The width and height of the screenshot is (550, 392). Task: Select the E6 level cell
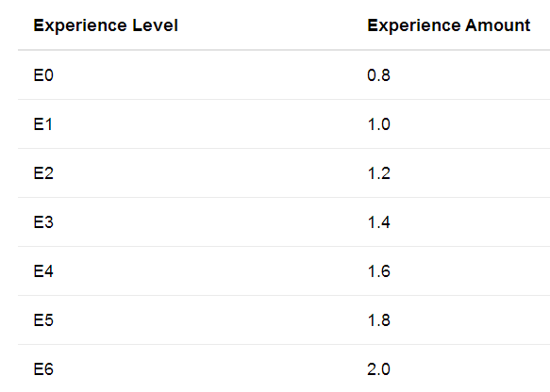pos(43,369)
